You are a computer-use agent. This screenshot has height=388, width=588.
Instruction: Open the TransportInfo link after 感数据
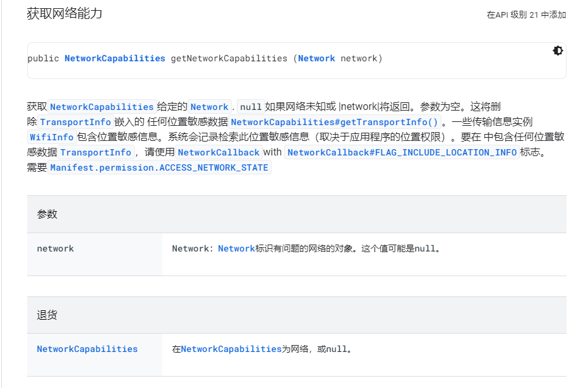pos(96,152)
